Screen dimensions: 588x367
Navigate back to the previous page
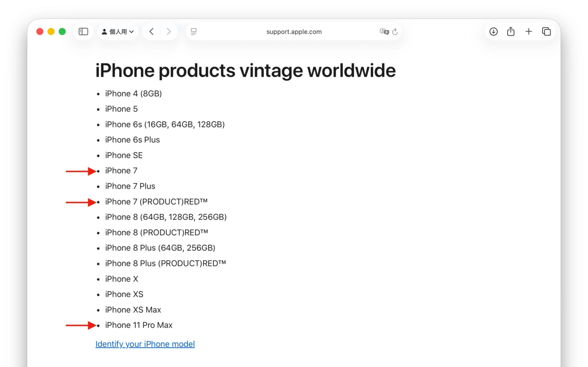coord(152,31)
